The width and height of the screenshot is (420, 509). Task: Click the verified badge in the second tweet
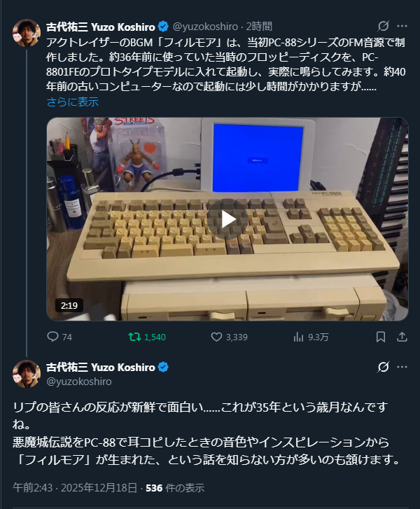163,367
